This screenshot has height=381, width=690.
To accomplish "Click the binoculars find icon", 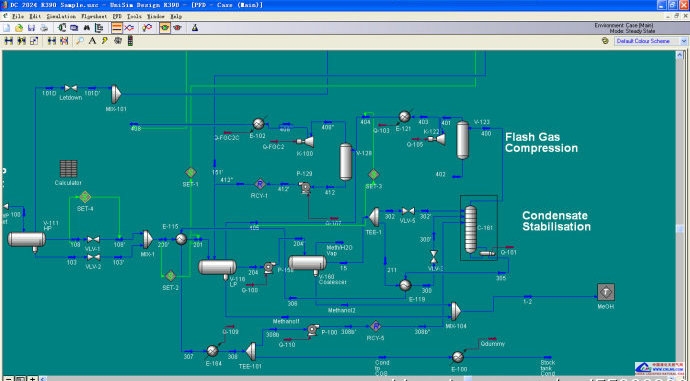I will coord(87,28).
